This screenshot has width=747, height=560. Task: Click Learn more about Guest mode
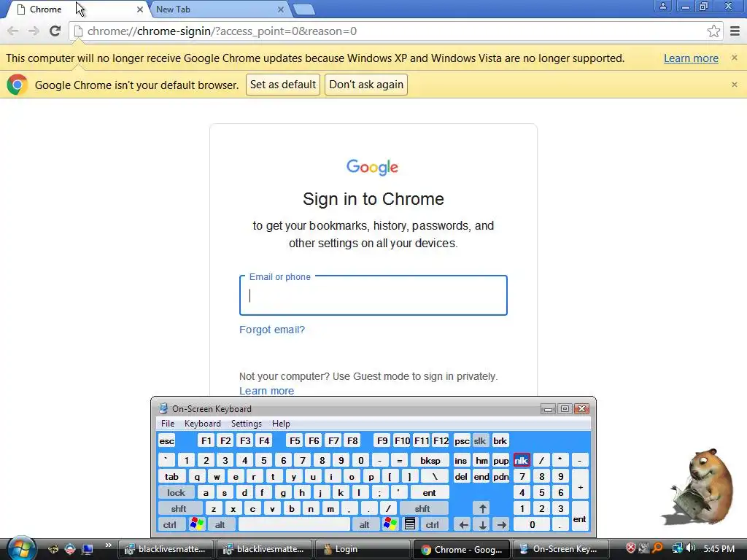click(266, 391)
